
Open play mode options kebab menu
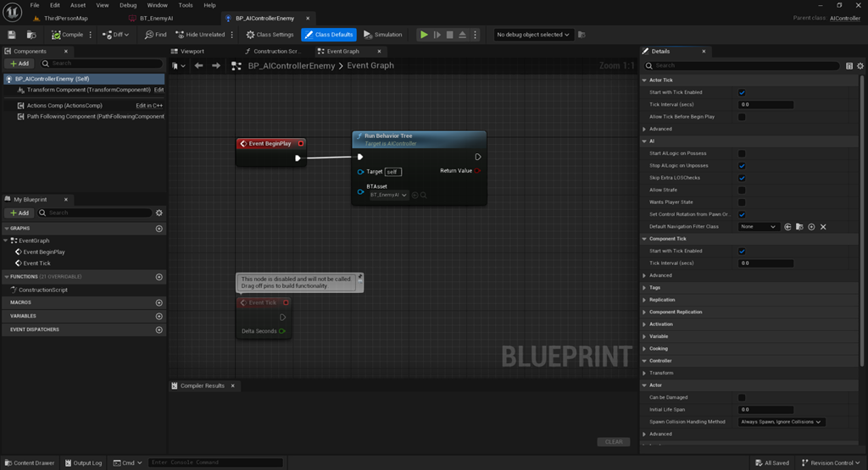tap(475, 35)
